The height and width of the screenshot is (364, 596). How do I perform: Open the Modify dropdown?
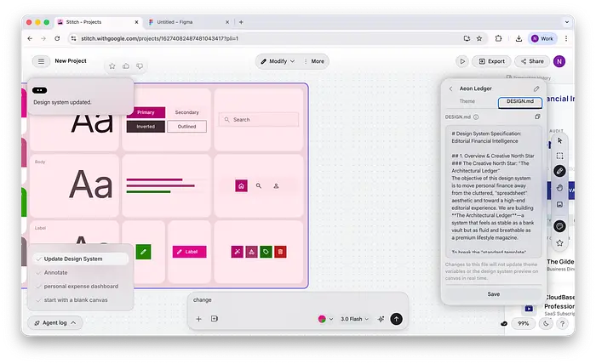click(x=278, y=61)
